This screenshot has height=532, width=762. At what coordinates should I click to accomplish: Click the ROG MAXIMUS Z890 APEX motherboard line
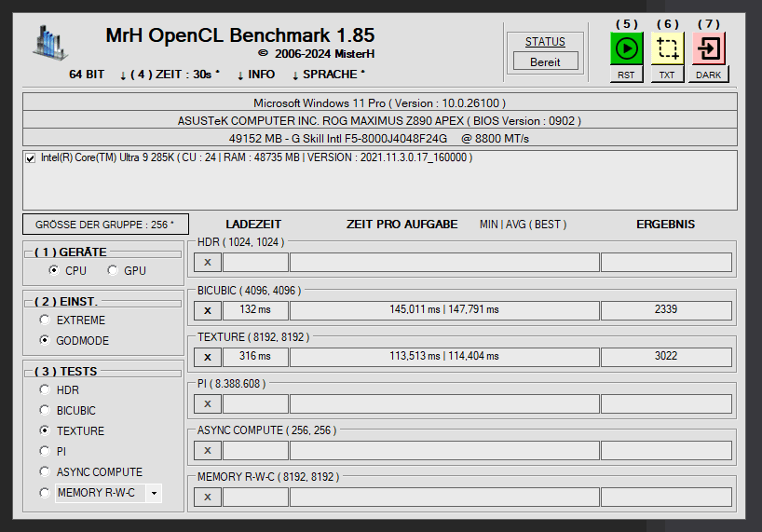(x=379, y=120)
